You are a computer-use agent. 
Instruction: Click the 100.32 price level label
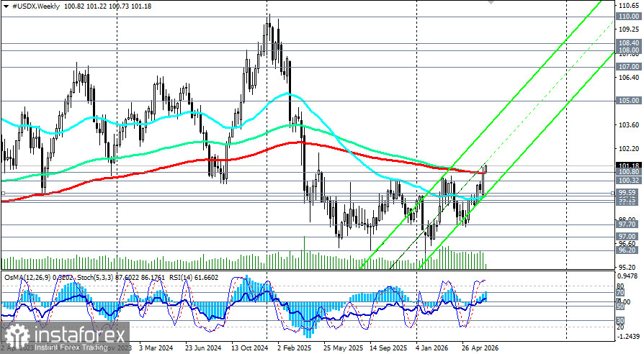pyautogui.click(x=629, y=181)
